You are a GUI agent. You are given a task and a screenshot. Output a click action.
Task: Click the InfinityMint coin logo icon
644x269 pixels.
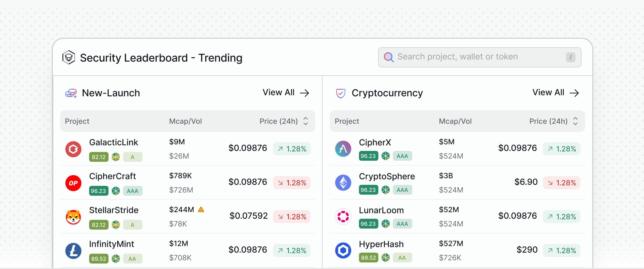pyautogui.click(x=73, y=251)
